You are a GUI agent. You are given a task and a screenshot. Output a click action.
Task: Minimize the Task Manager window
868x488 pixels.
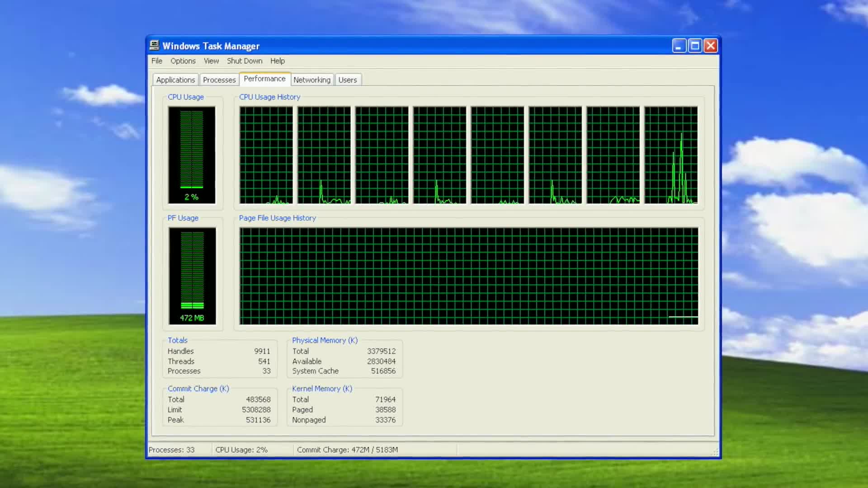coord(679,46)
